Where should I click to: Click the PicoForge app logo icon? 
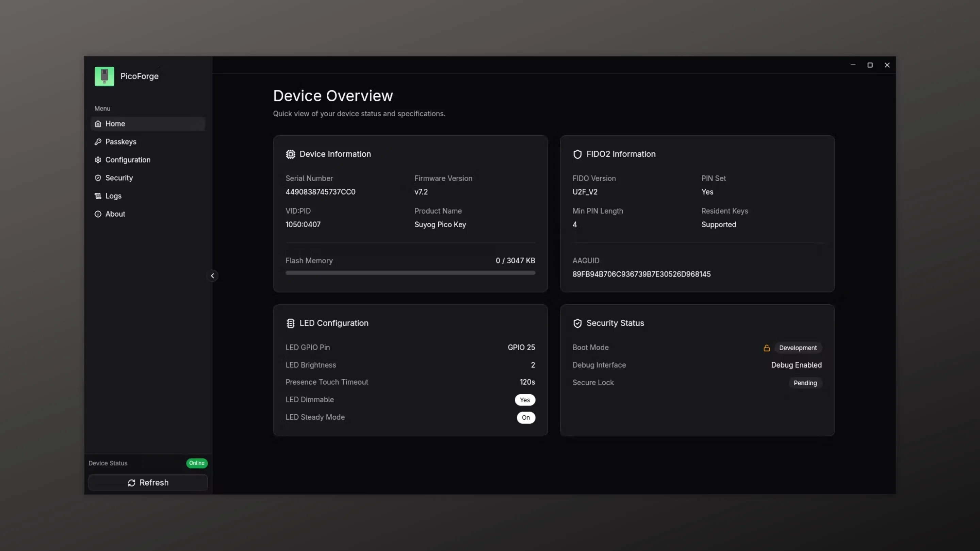tap(104, 76)
